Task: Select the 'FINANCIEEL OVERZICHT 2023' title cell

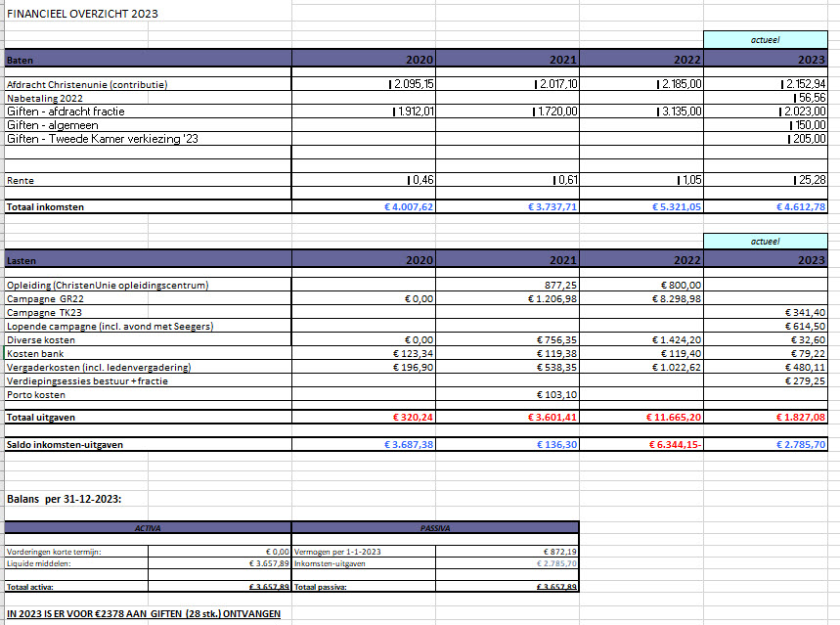Action: tap(82, 14)
